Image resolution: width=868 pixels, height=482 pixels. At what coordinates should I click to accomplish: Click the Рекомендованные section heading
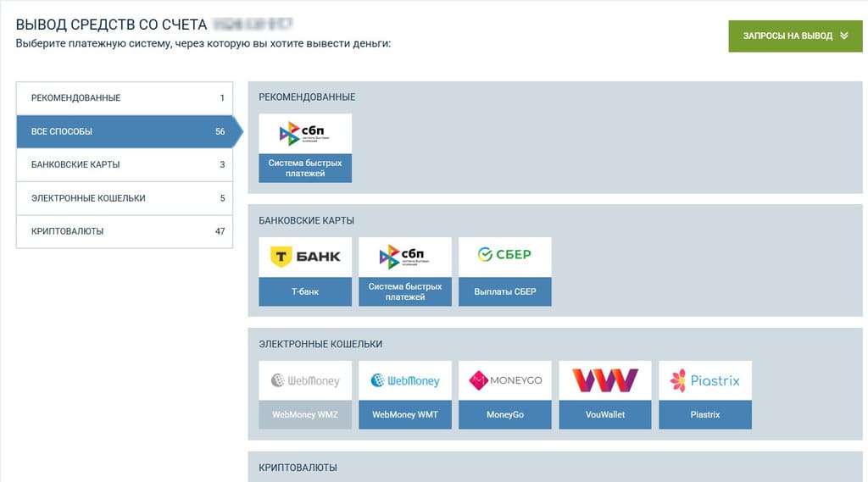[307, 97]
